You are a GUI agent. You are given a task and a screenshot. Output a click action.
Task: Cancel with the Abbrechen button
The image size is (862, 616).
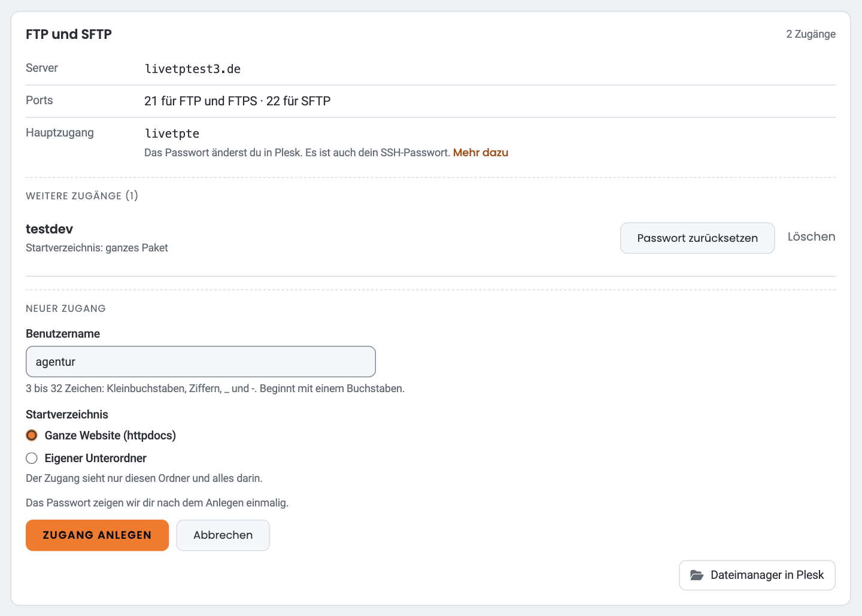(x=223, y=535)
